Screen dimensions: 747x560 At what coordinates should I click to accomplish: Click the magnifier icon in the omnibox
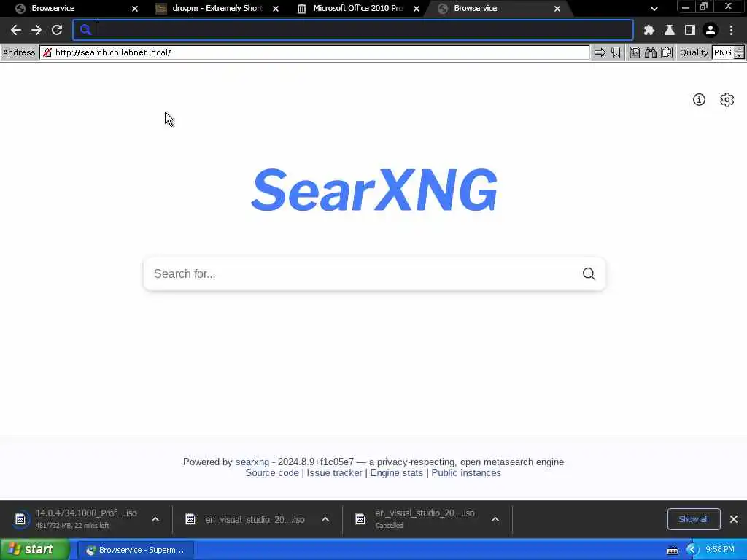tap(85, 29)
